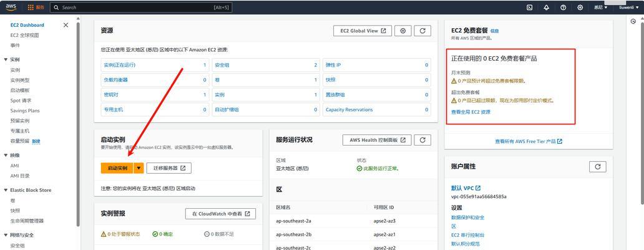Image resolution: width=644 pixels, height=250 pixels.
Task: Click the 0 确定 green check status
Action: click(x=163, y=234)
